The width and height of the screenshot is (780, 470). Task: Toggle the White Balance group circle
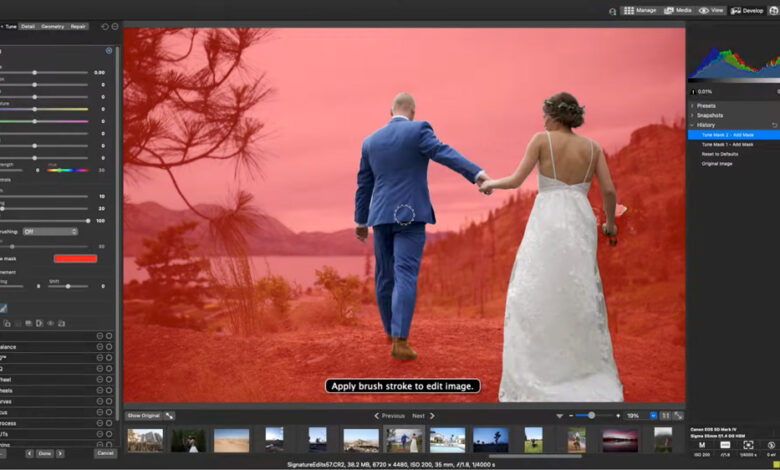pos(109,347)
